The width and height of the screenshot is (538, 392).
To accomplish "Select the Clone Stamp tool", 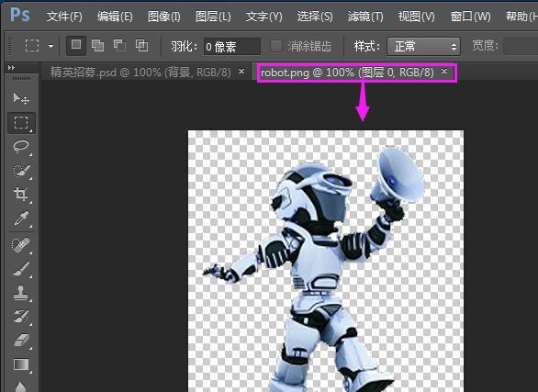I will point(21,293).
